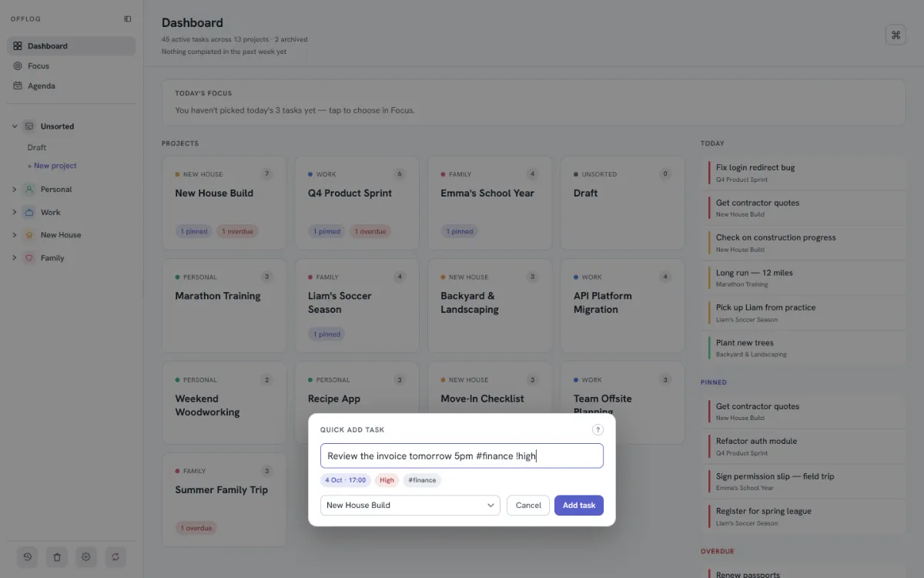924x578 pixels.
Task: Click the Today's Focus banner
Action: point(534,102)
